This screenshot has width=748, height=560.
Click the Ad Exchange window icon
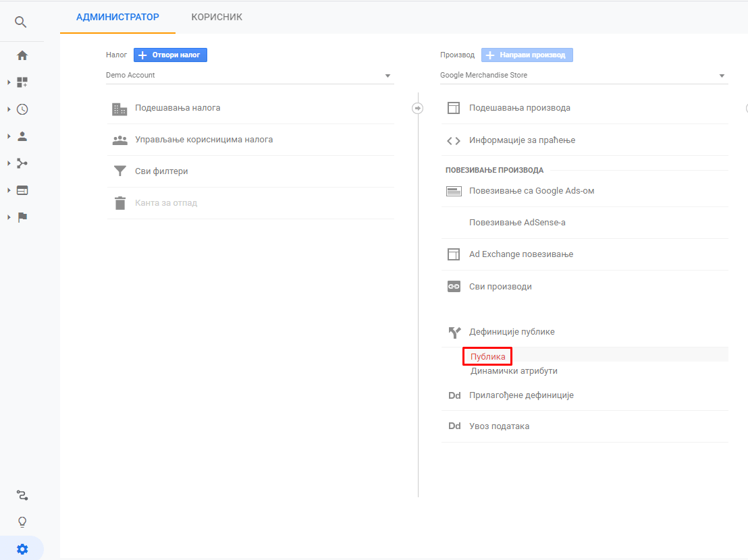(454, 254)
